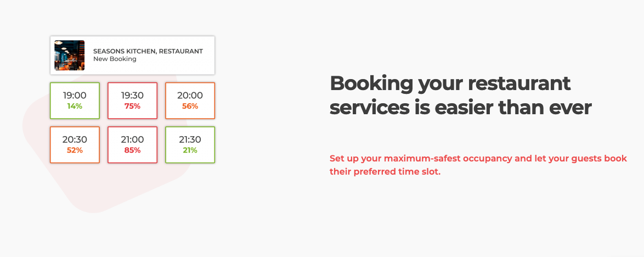Click the orange 56% occupancy figure

click(190, 106)
